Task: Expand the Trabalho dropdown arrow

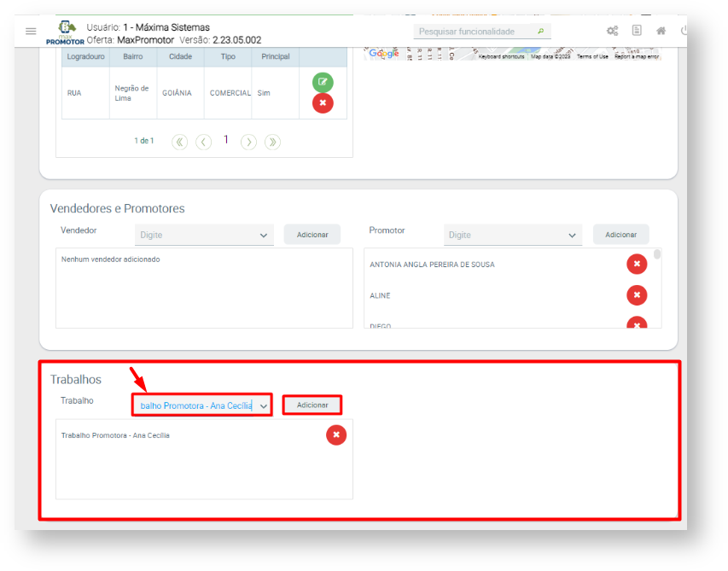Action: [264, 406]
